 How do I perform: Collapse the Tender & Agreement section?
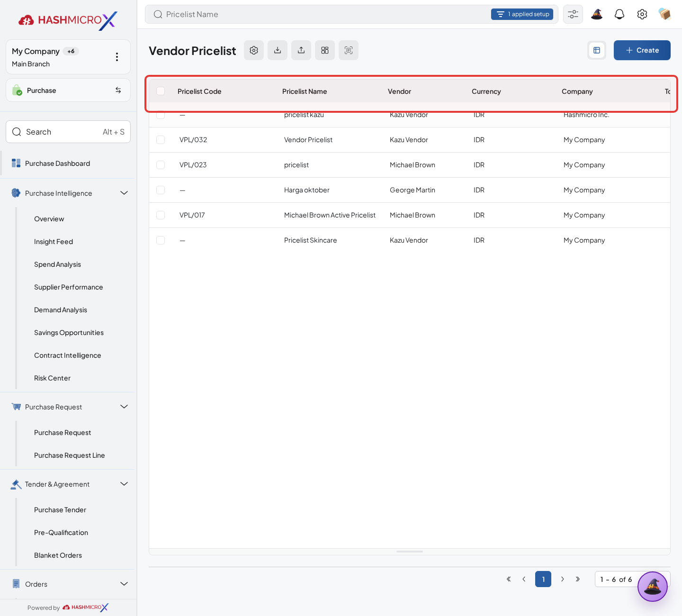tap(124, 484)
